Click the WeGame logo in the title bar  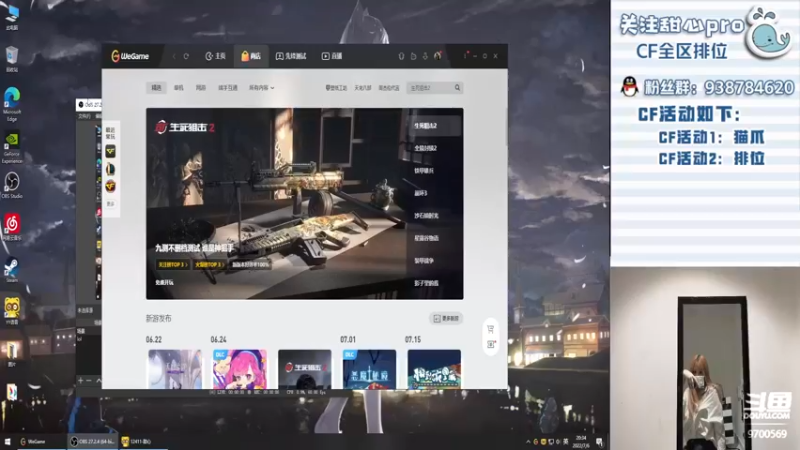click(x=130, y=56)
